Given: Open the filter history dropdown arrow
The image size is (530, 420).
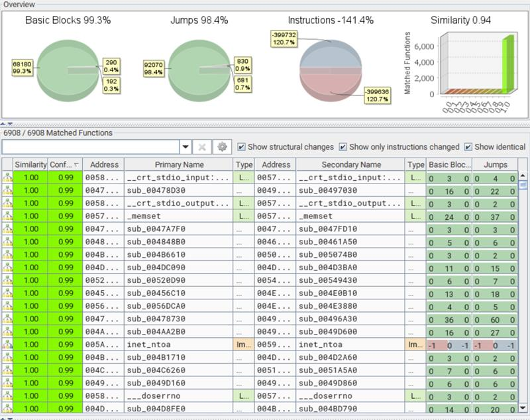Looking at the screenshot, I should (185, 147).
